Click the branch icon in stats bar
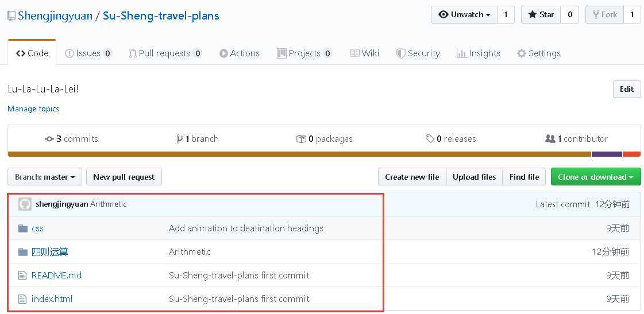This screenshot has height=314, width=644. point(179,139)
